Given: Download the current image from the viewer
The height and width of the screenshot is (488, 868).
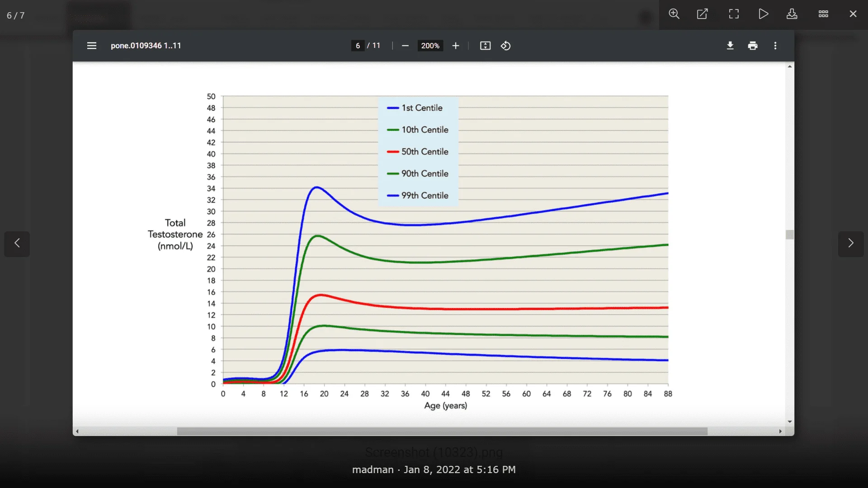Looking at the screenshot, I should point(792,14).
